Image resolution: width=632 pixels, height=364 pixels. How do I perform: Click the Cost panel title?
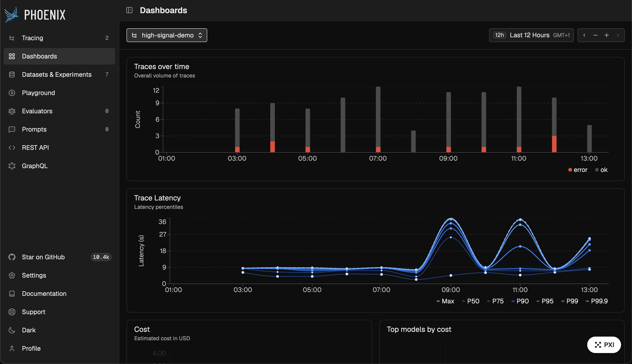[142, 329]
